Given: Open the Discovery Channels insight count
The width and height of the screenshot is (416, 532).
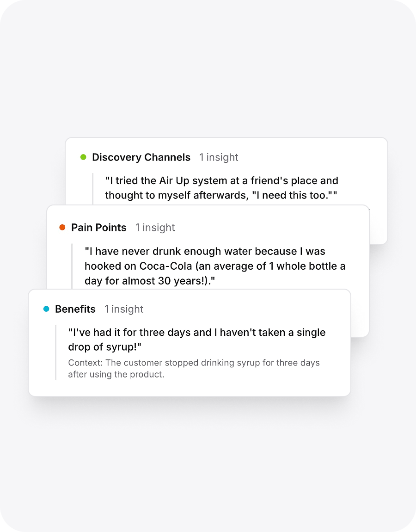Looking at the screenshot, I should (x=219, y=157).
